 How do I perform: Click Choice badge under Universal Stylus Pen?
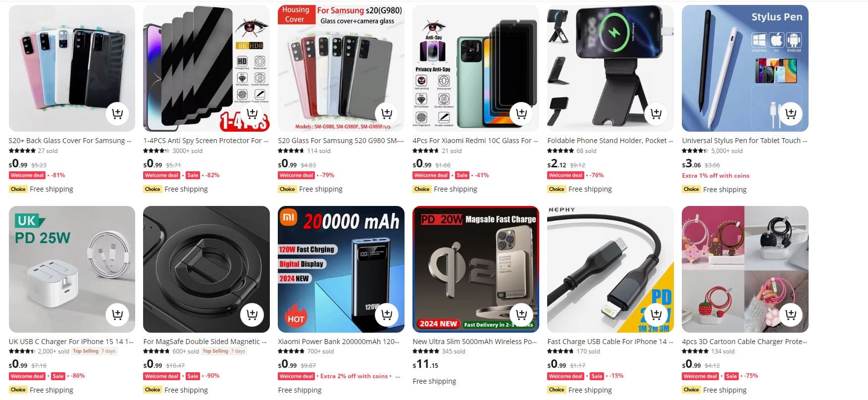coord(691,189)
